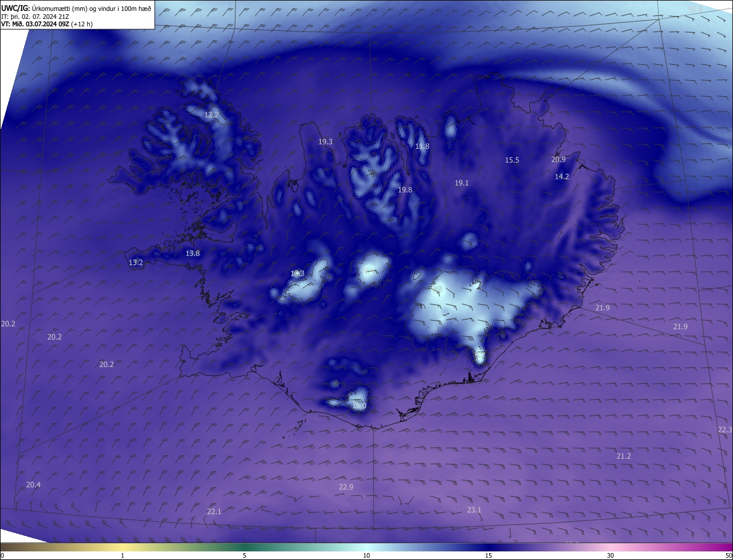Click the colorbar tick label 10
Screen dimensions: 733x560
pos(366,555)
